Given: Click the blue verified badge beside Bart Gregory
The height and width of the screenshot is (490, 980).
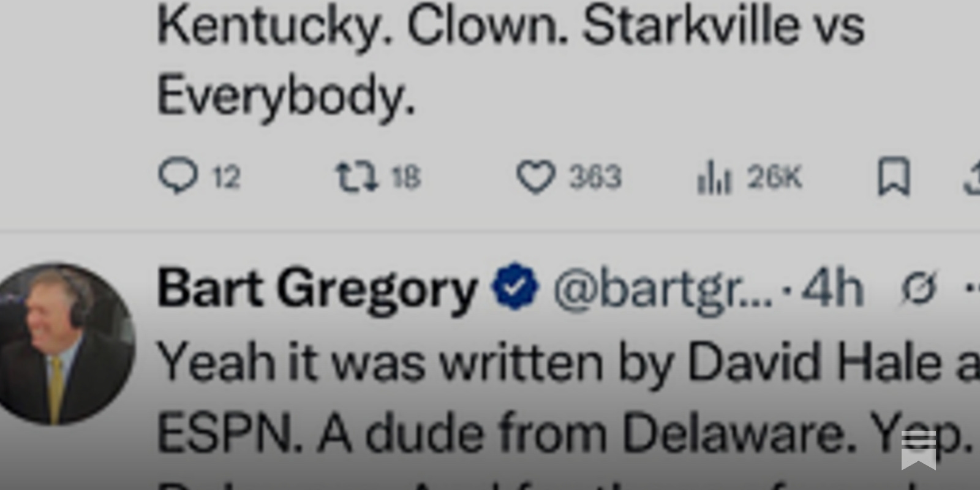Looking at the screenshot, I should [x=516, y=287].
